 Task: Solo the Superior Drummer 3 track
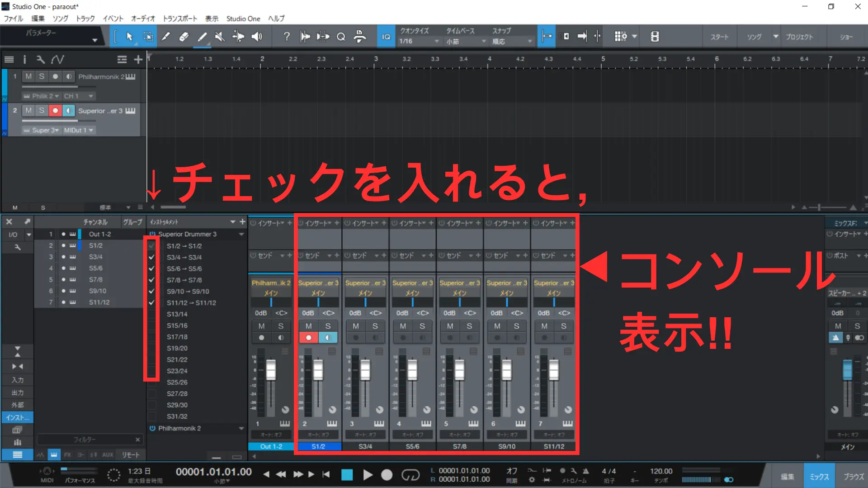[x=42, y=110]
